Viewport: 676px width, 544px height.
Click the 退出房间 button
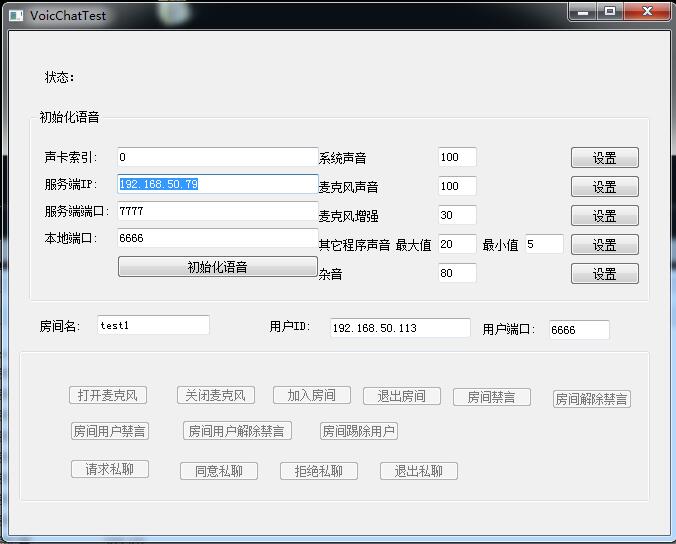click(402, 396)
